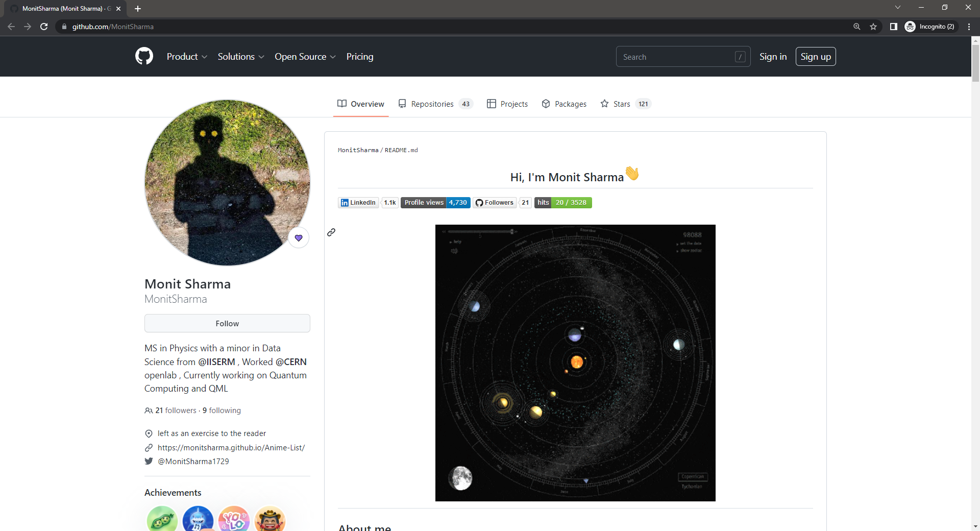Open the Anime-List website link
980x531 pixels.
pyautogui.click(x=231, y=448)
